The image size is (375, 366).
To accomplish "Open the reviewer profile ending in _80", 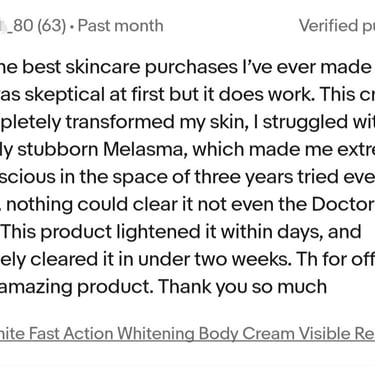I will [16, 26].
